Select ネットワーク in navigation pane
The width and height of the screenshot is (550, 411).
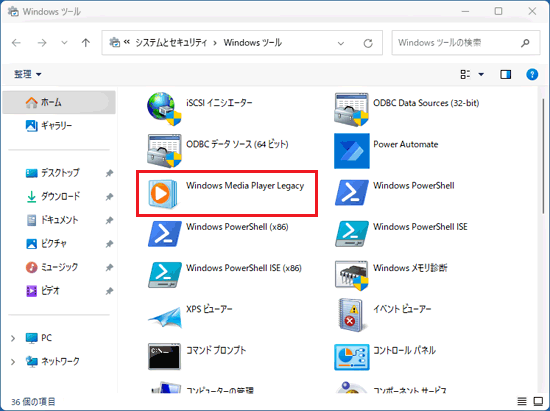point(59,362)
